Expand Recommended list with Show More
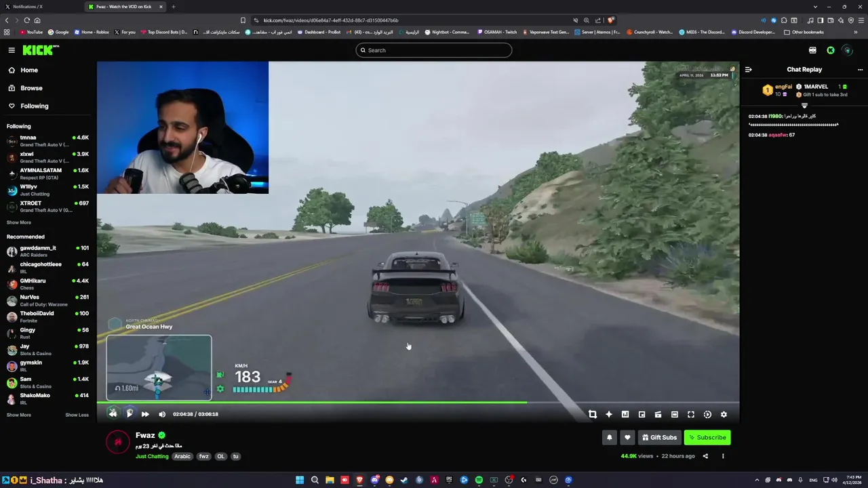Image resolution: width=868 pixels, height=488 pixels. pyautogui.click(x=19, y=415)
